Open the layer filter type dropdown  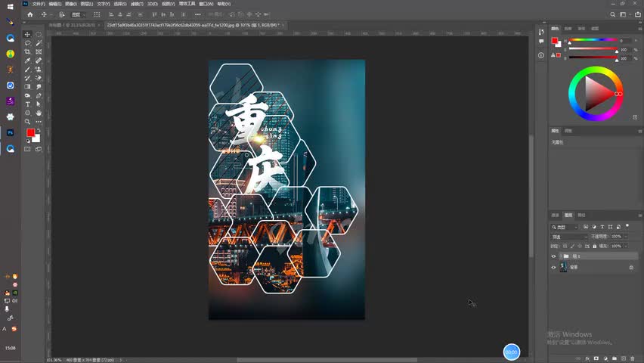click(565, 227)
